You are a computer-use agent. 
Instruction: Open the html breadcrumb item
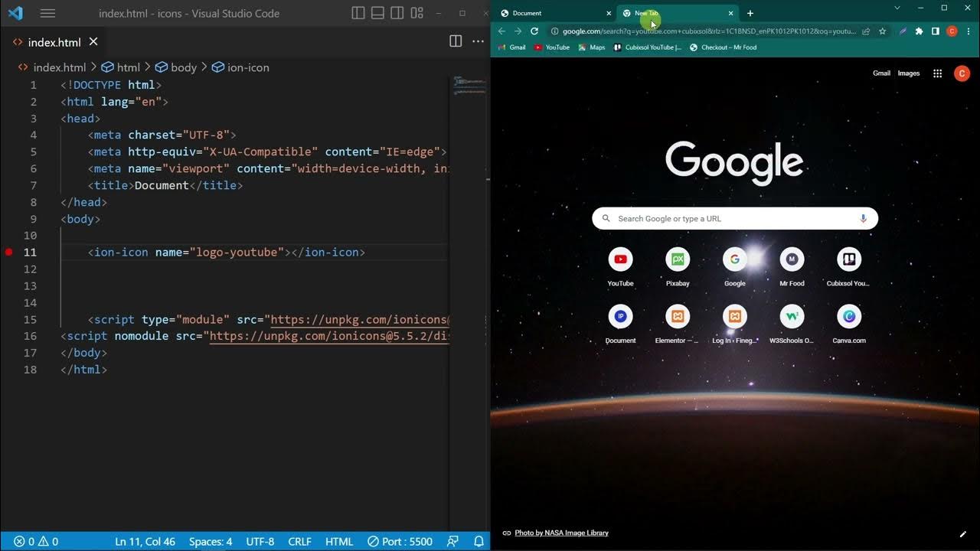click(121, 67)
